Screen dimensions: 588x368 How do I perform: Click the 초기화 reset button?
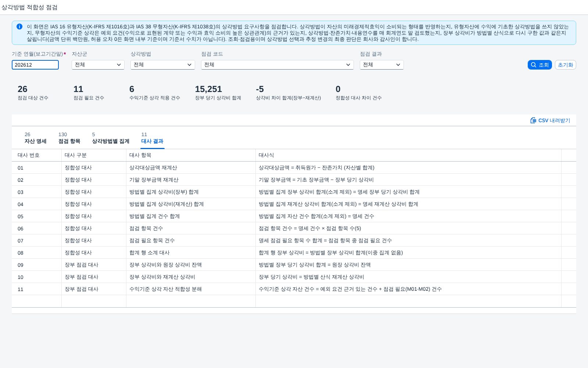[x=565, y=65]
